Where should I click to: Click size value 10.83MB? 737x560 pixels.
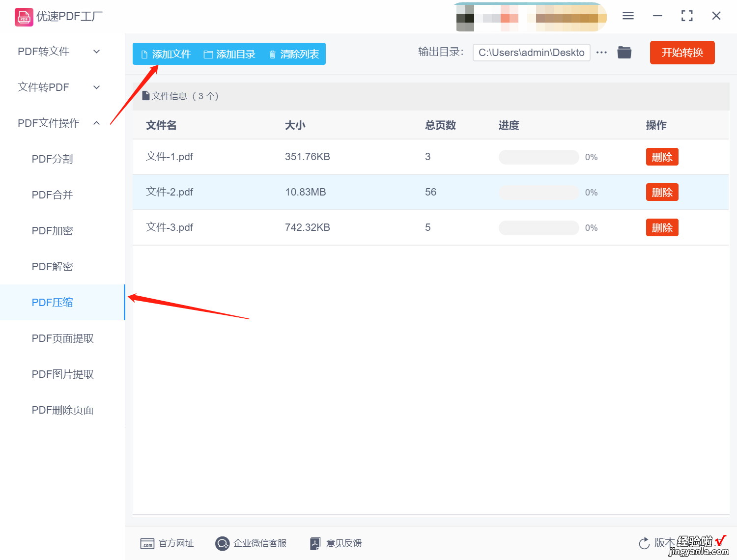(x=306, y=192)
